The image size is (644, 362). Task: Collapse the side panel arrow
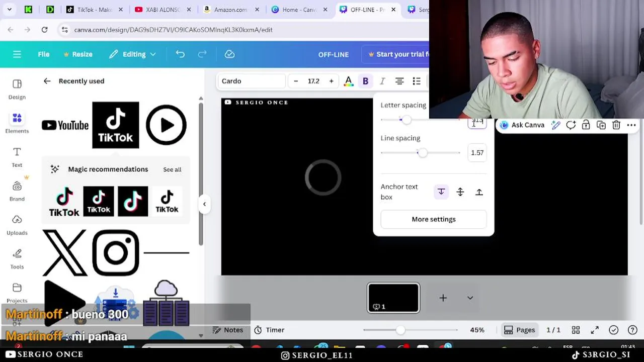click(x=204, y=204)
